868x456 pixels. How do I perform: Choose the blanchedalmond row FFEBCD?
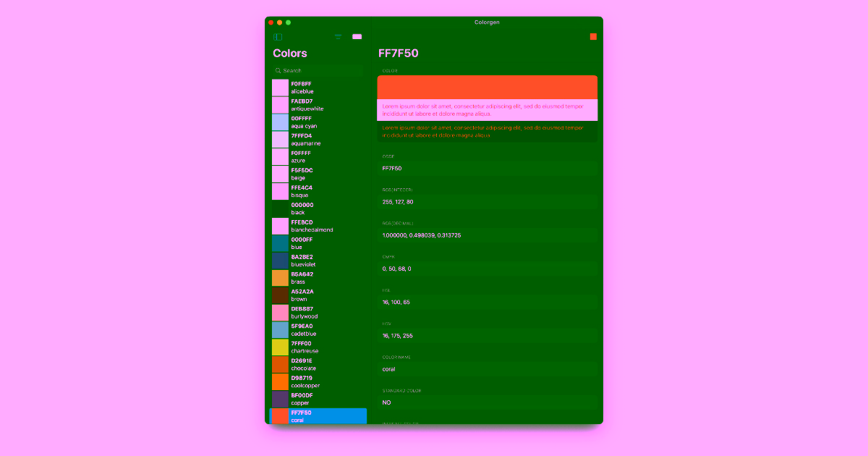pos(318,226)
